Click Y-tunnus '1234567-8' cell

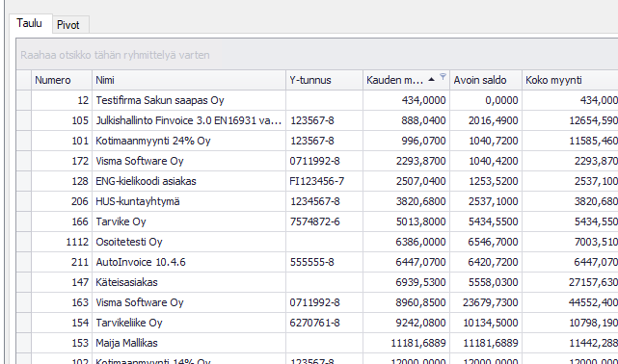point(324,201)
